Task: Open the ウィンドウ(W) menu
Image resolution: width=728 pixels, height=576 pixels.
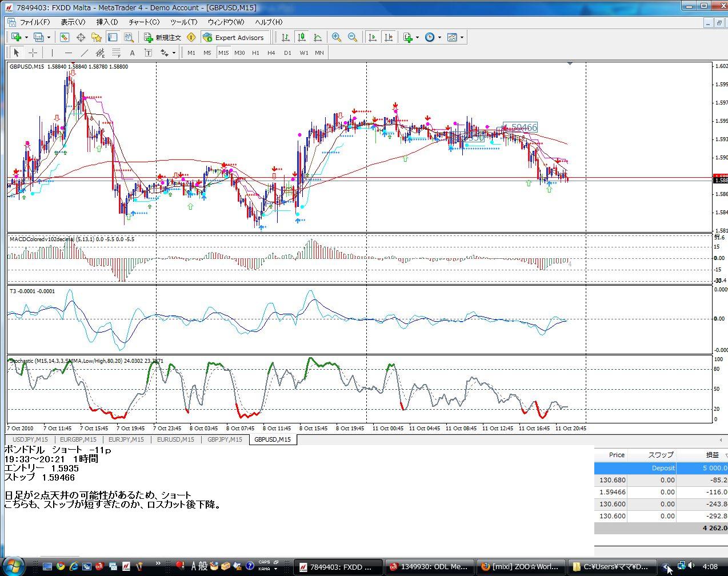Action: coord(226,22)
